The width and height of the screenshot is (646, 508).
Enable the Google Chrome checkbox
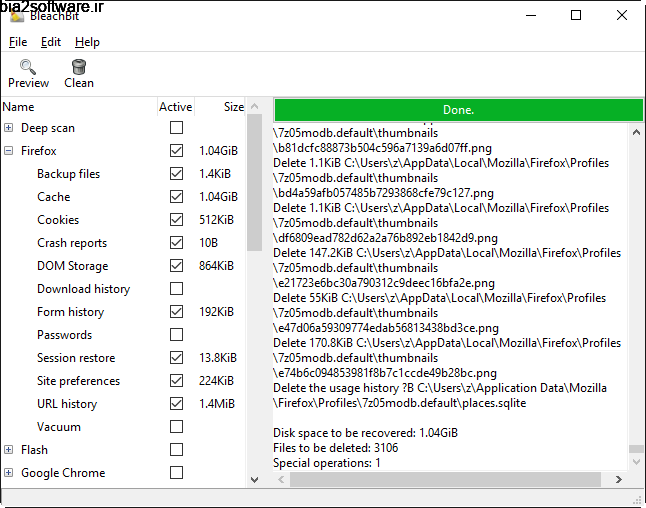176,473
